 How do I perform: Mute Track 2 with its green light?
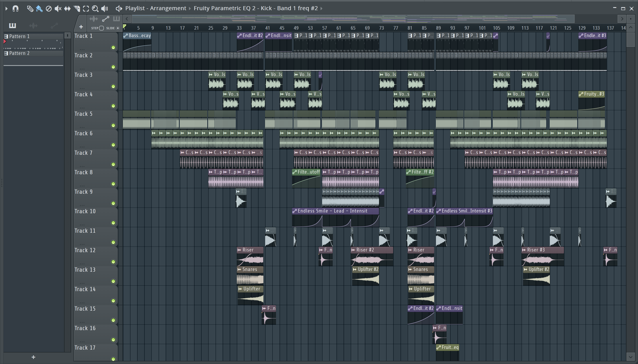pos(113,67)
